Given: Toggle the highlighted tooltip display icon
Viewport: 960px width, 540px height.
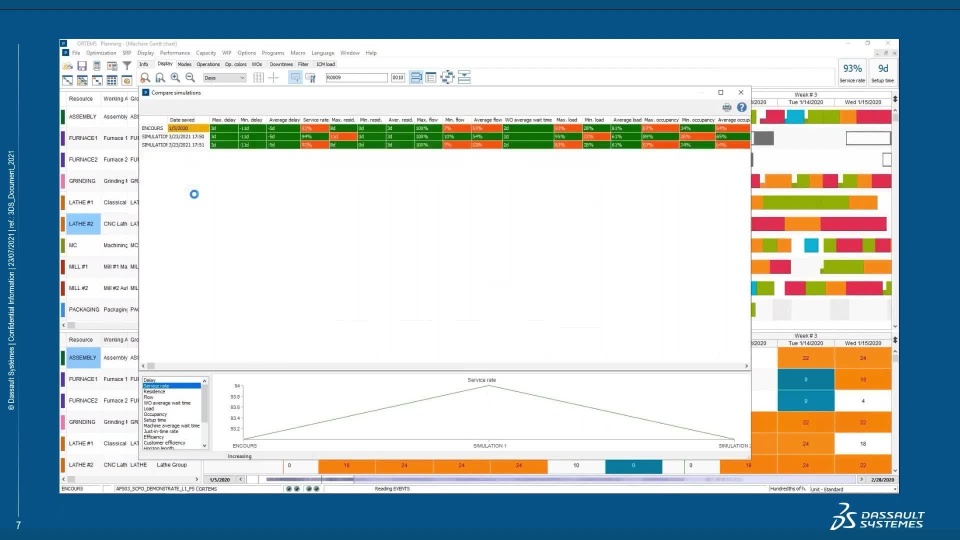Looking at the screenshot, I should pyautogui.click(x=295, y=78).
